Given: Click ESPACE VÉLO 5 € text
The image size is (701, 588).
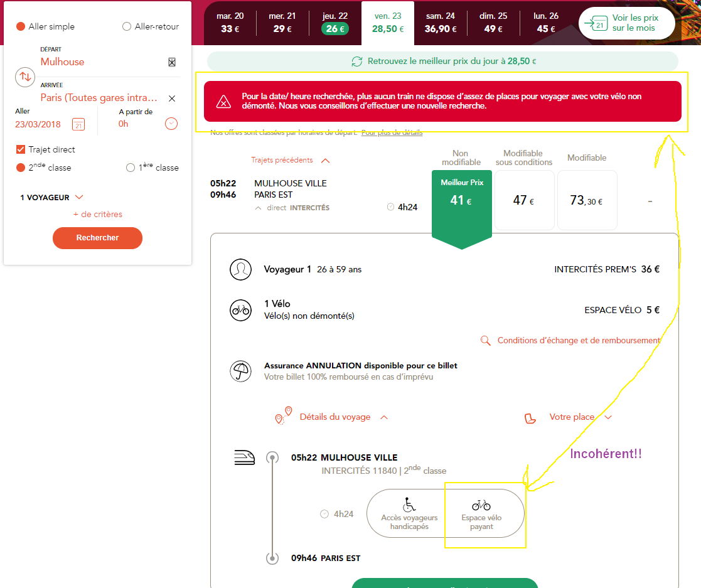Looking at the screenshot, I should (x=622, y=310).
